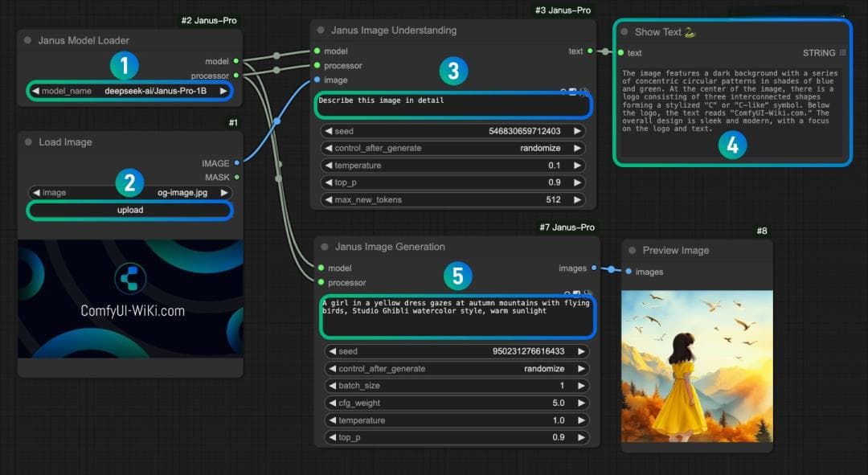
Task: Select previous model with model_name left arrow
Action: click(35, 91)
